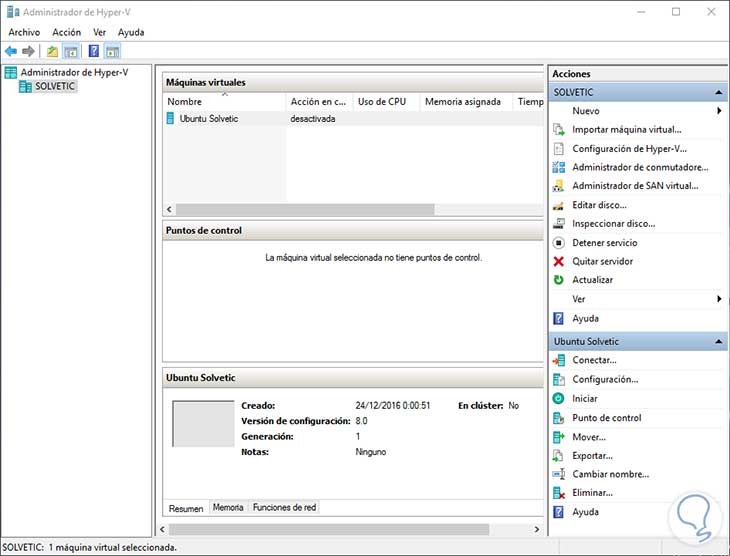Expand the Nuevo submenu arrow
This screenshot has width=730, height=556.
pos(719,111)
